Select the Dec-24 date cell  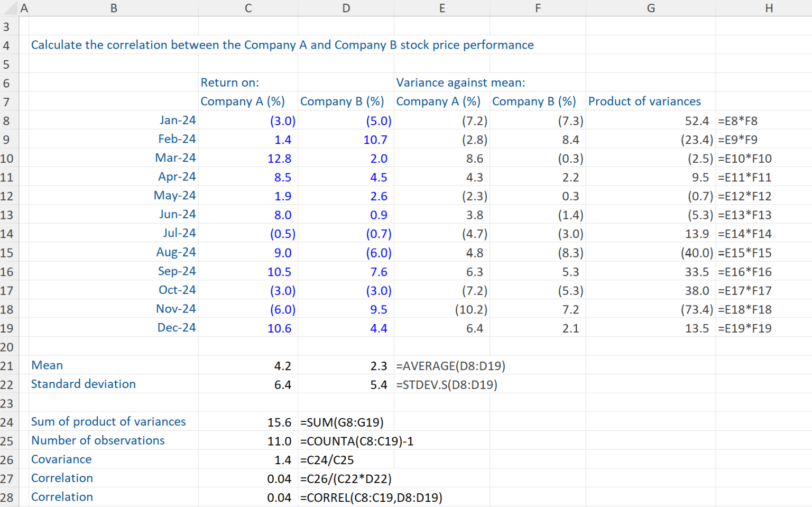coord(176,328)
